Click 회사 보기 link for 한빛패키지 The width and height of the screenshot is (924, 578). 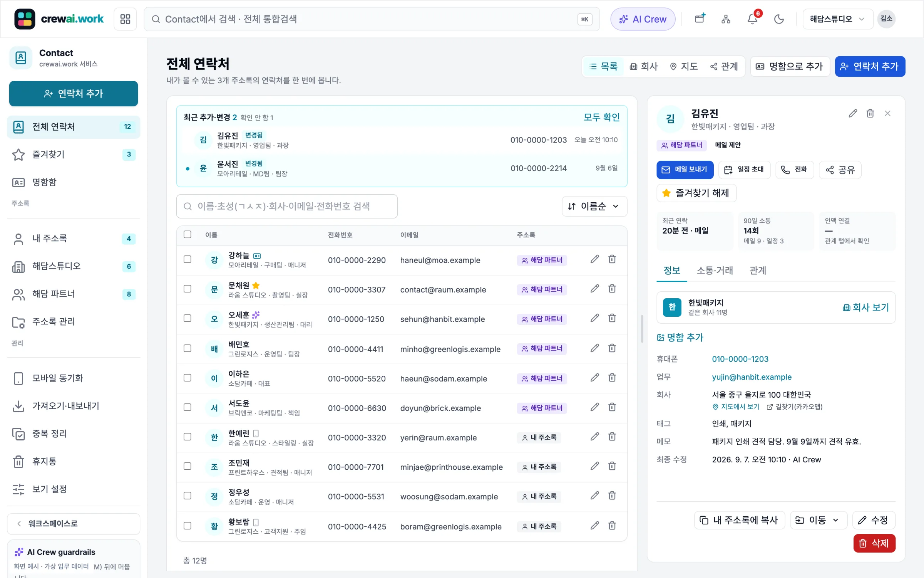click(x=865, y=307)
